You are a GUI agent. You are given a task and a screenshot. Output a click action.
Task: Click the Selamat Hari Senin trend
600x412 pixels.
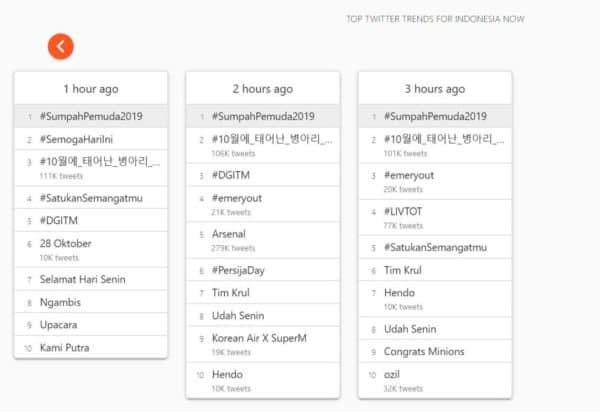point(83,279)
